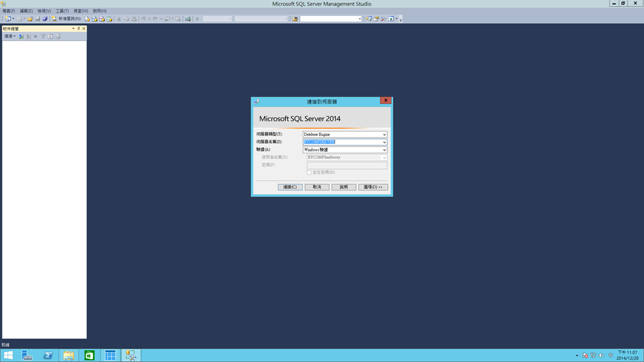The width and height of the screenshot is (644, 362).
Task: Click the volume speaker tray icon
Action: click(601, 356)
